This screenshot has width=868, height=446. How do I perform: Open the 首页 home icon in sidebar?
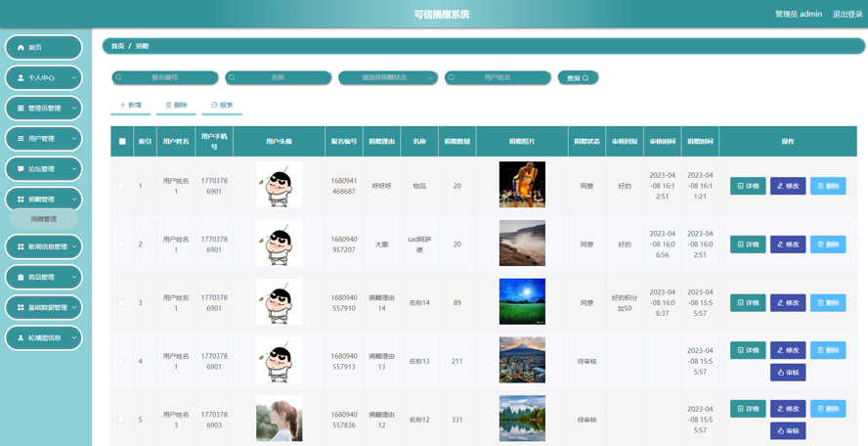point(22,48)
